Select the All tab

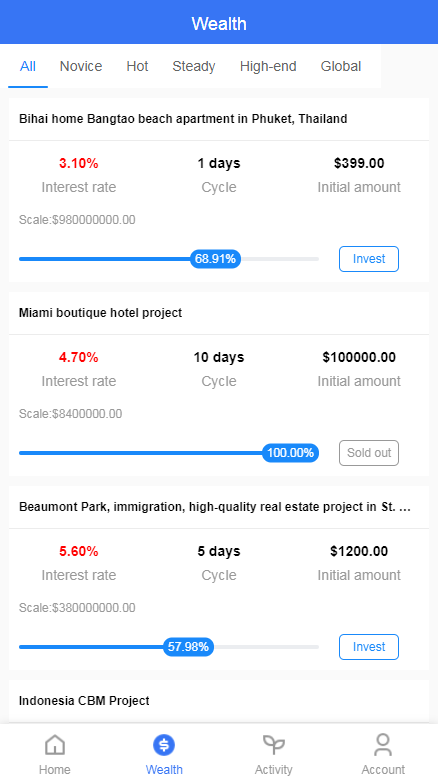(x=28, y=66)
